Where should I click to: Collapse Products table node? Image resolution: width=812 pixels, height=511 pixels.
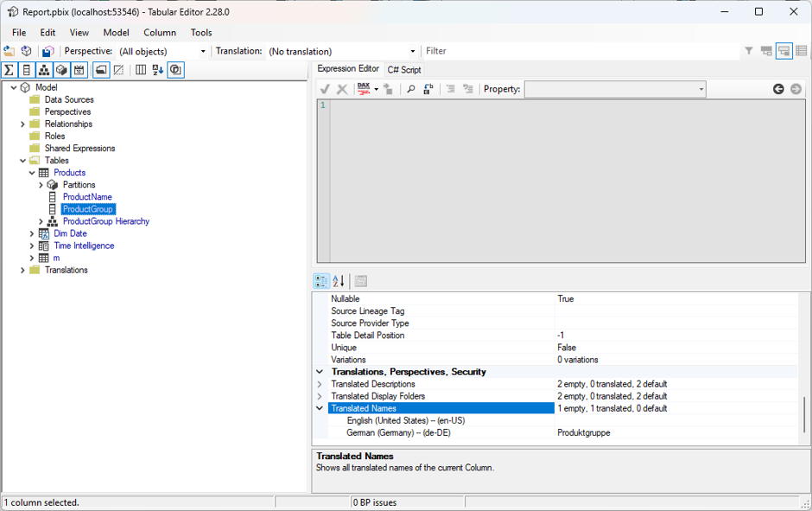pos(32,173)
